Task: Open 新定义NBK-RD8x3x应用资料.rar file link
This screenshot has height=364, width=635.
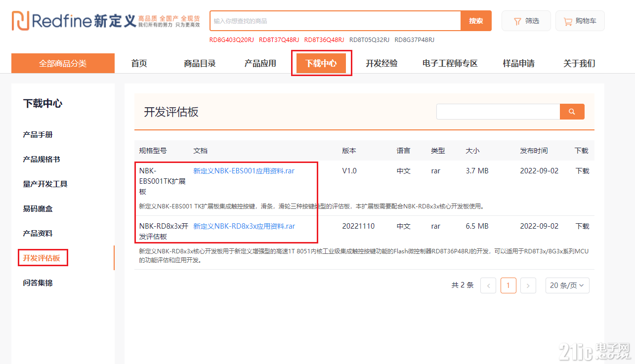Action: [x=244, y=226]
